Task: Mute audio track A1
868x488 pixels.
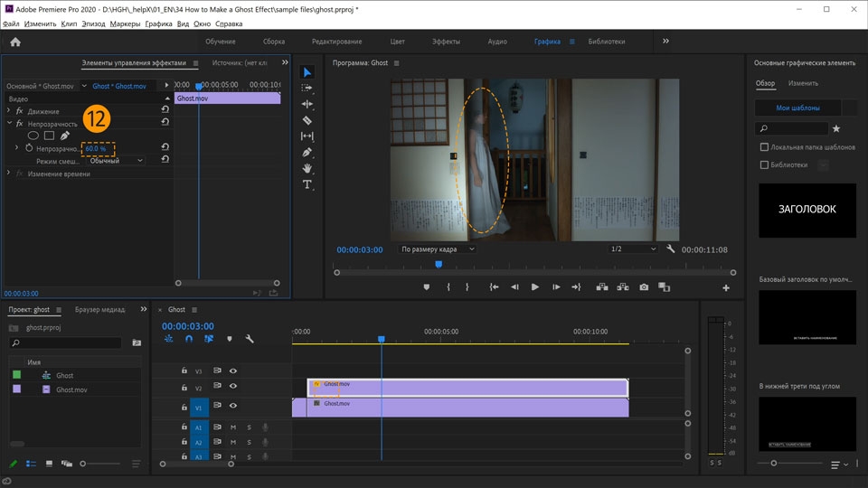Action: coord(233,427)
